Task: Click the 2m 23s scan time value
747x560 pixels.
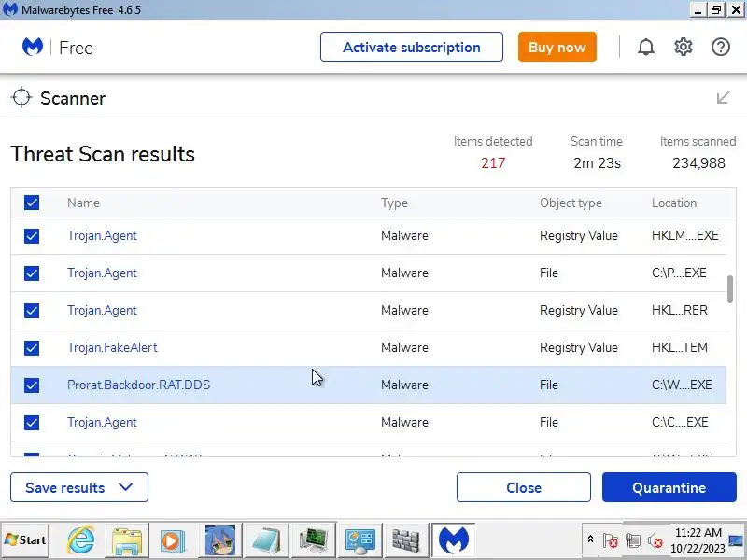Action: point(597,163)
